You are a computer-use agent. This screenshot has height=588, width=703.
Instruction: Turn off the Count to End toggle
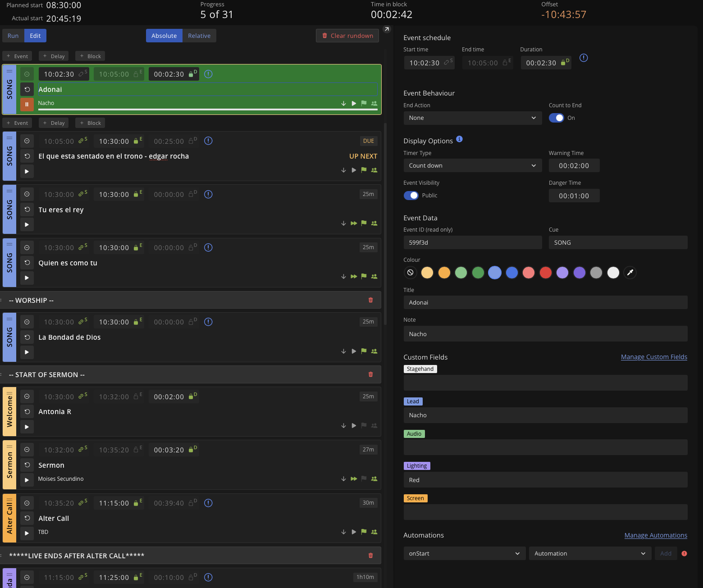(x=557, y=118)
